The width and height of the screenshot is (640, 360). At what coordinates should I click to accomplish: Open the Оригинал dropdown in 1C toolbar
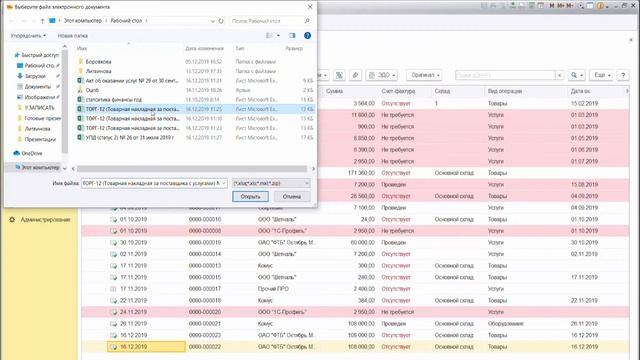(x=424, y=75)
